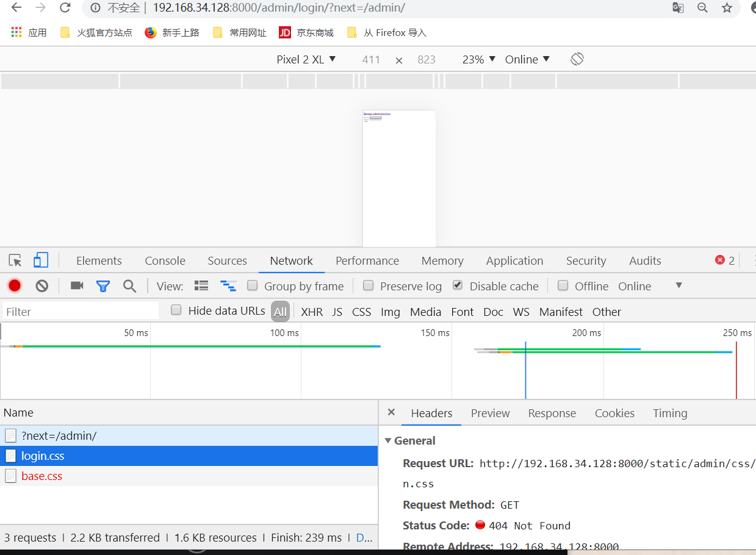Uncheck the Disable cache checkbox
This screenshot has height=555, width=756.
[x=458, y=285]
